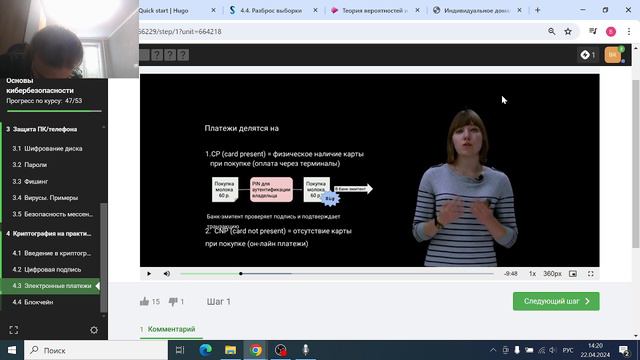The width and height of the screenshot is (640, 360).
Task: Open the Комментарий tab
Action: pyautogui.click(x=171, y=329)
